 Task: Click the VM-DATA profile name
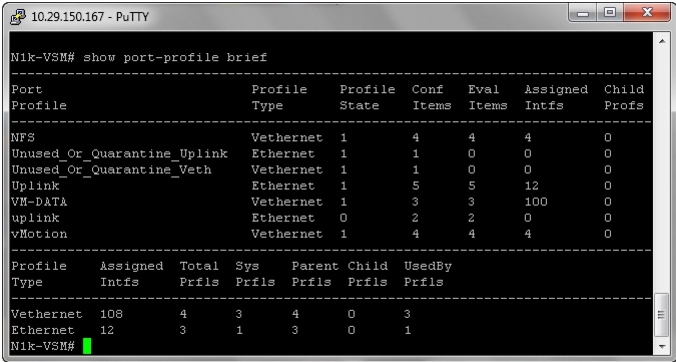(39, 202)
